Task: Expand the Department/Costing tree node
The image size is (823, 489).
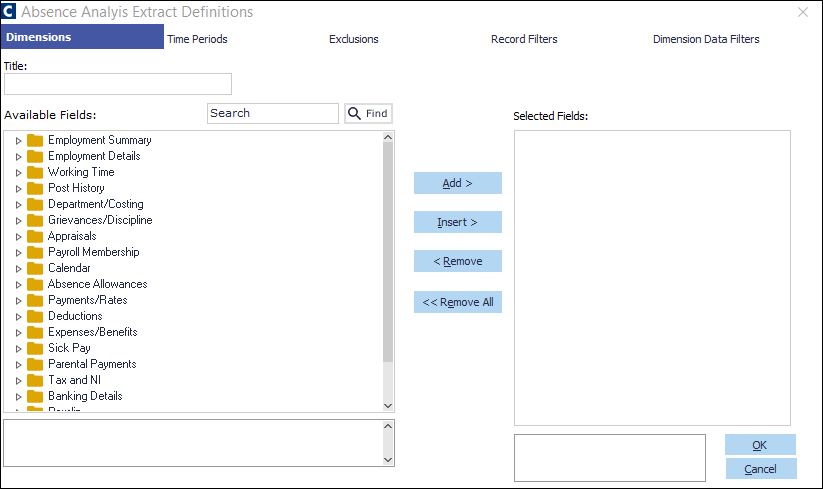Action: click(x=18, y=205)
